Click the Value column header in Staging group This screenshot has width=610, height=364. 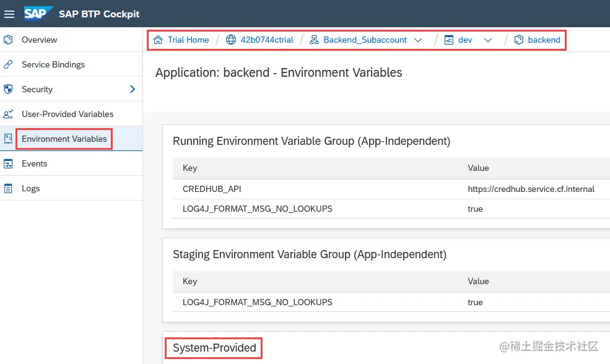pos(478,281)
